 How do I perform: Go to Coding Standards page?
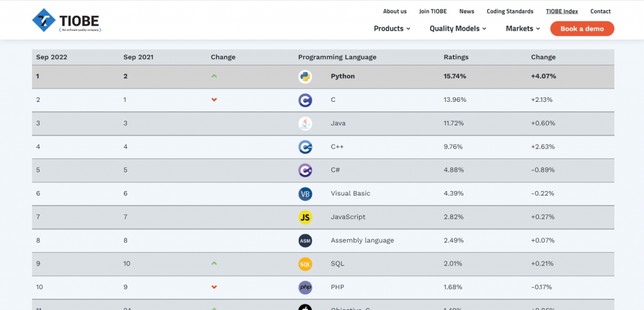click(509, 11)
